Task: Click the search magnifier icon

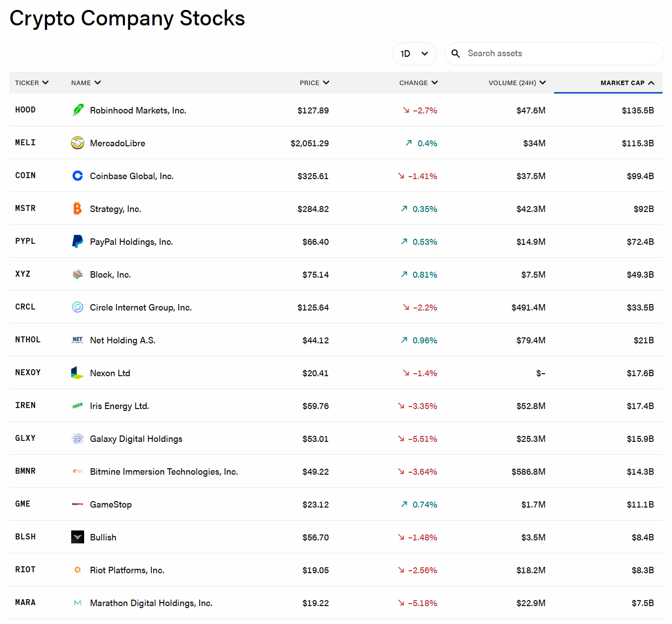Action: tap(455, 54)
